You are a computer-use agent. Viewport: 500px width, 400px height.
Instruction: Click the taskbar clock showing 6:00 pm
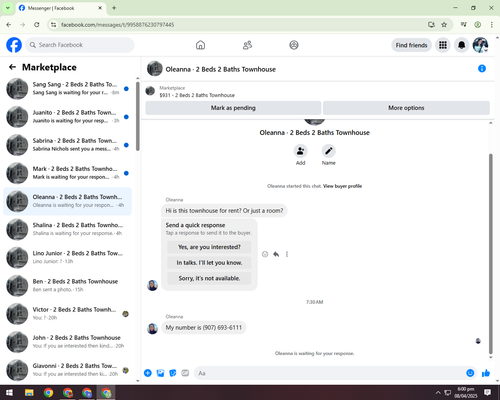click(466, 393)
